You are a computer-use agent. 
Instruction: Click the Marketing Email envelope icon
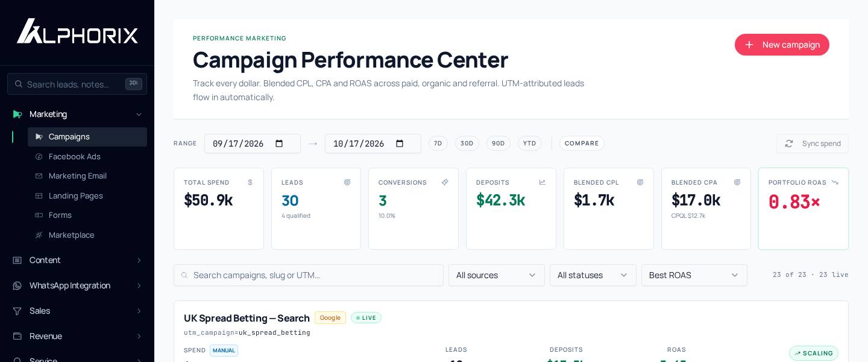(39, 176)
